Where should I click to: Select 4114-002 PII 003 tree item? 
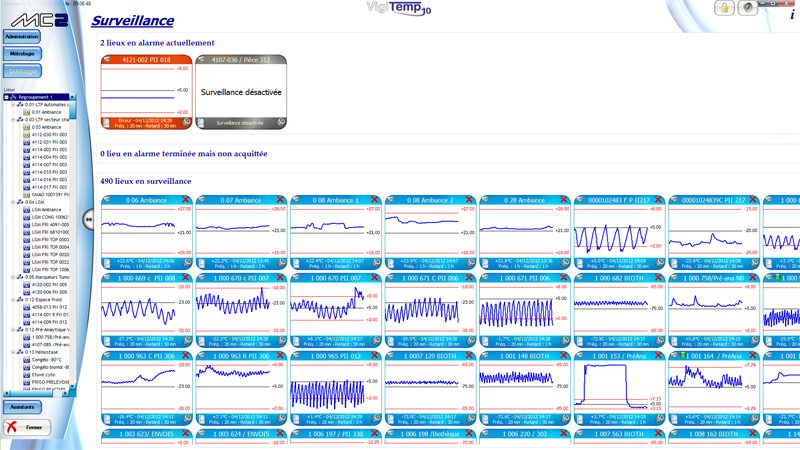(49, 149)
